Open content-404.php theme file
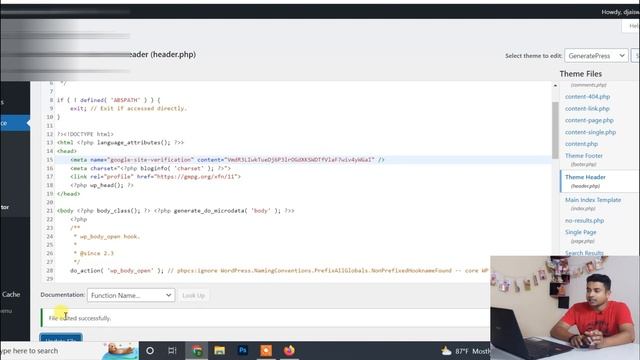Viewport: 640px width, 360px height. point(587,97)
